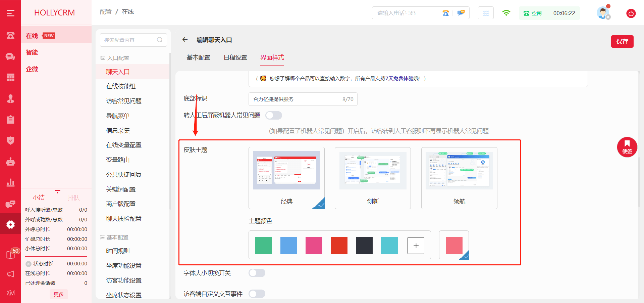The image size is (644, 303).
Task: Open the table grid icon in sidebar
Action: (x=10, y=78)
